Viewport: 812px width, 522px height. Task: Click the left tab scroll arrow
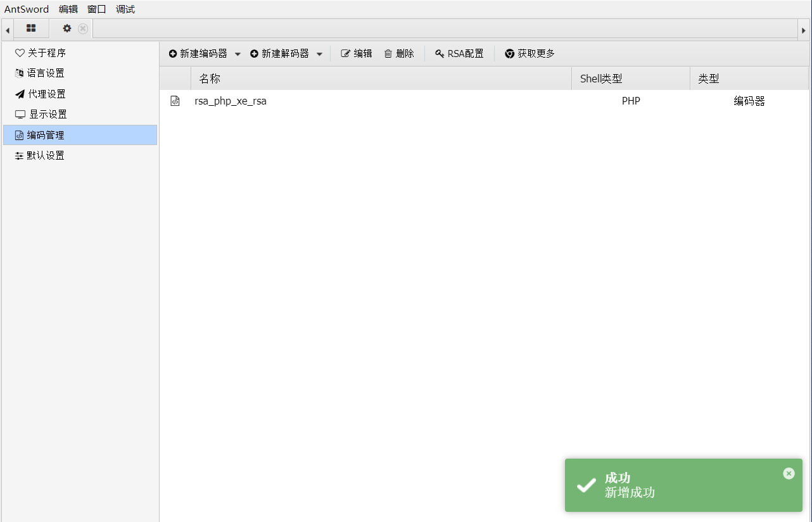[7, 30]
